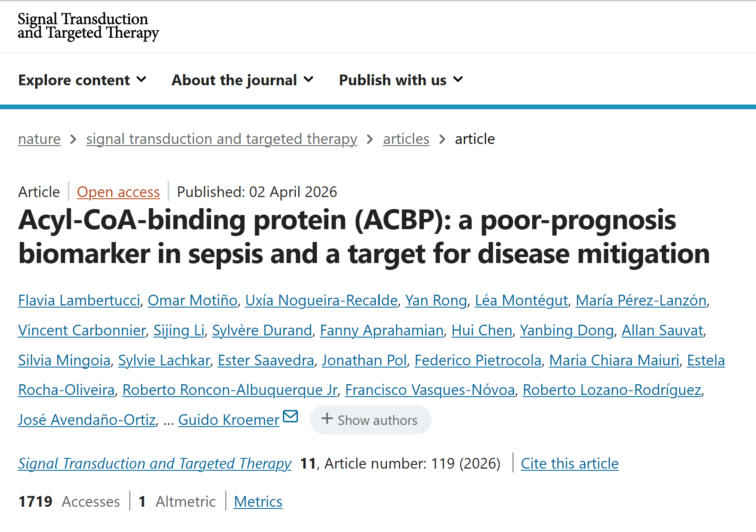Click the Open access link
Viewport: 756px width, 532px height.
118,192
